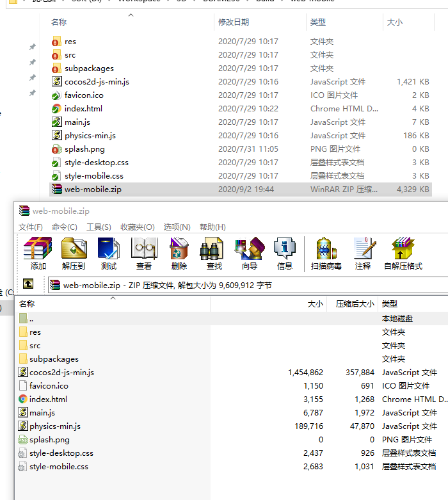Select style-desktop.css in the WinRAR list
The image size is (448, 500).
61,453
